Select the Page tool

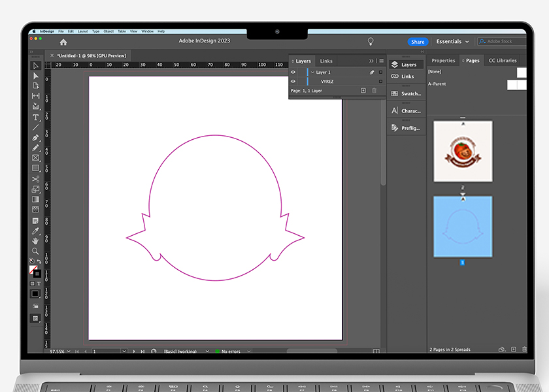(35, 86)
